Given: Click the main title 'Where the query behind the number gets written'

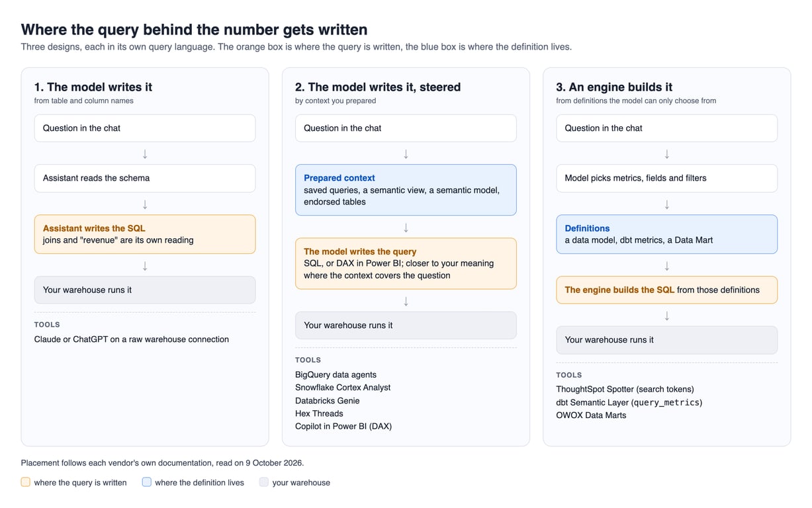Looking at the screenshot, I should 194,30.
